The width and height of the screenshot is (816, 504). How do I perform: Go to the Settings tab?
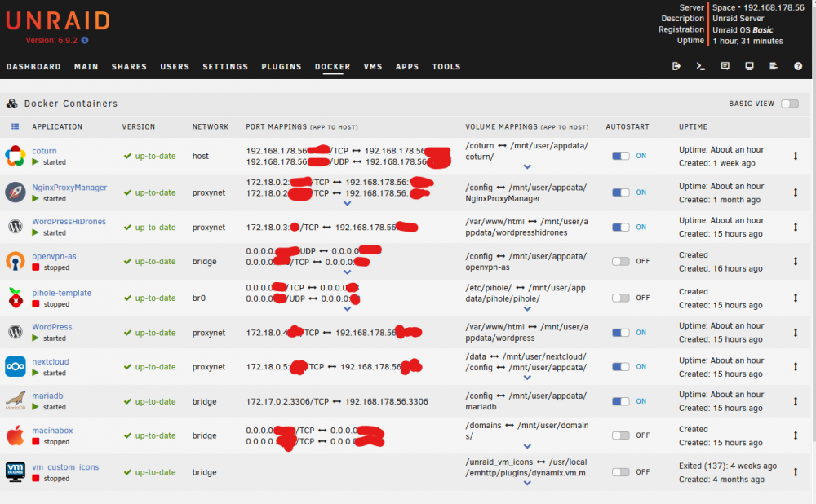225,67
